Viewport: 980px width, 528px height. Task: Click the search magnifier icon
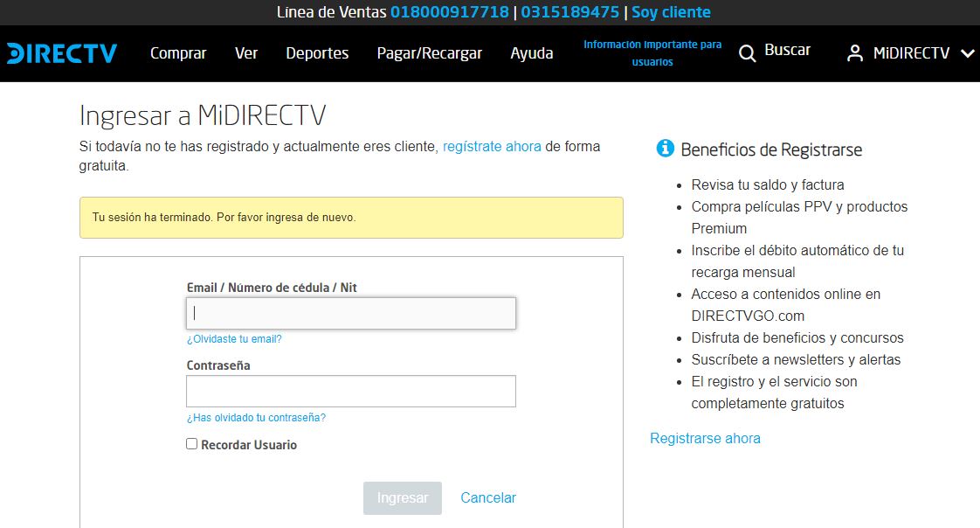tap(747, 53)
